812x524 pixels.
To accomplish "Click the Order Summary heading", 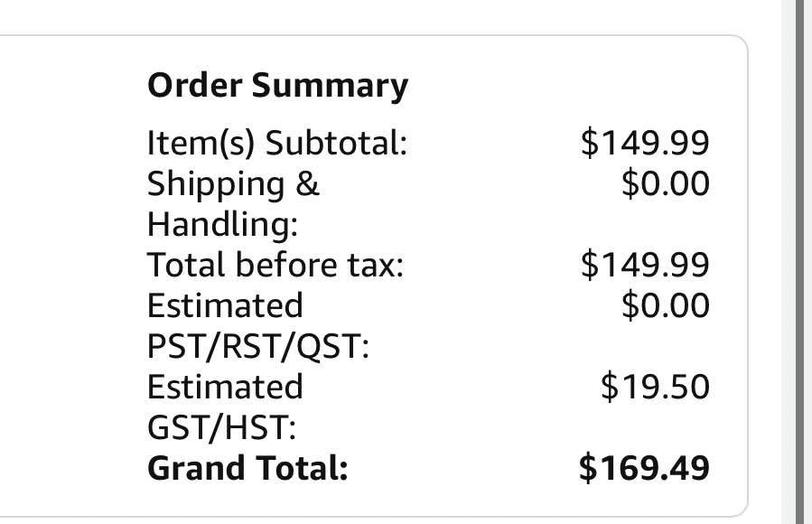I will pos(277,86).
